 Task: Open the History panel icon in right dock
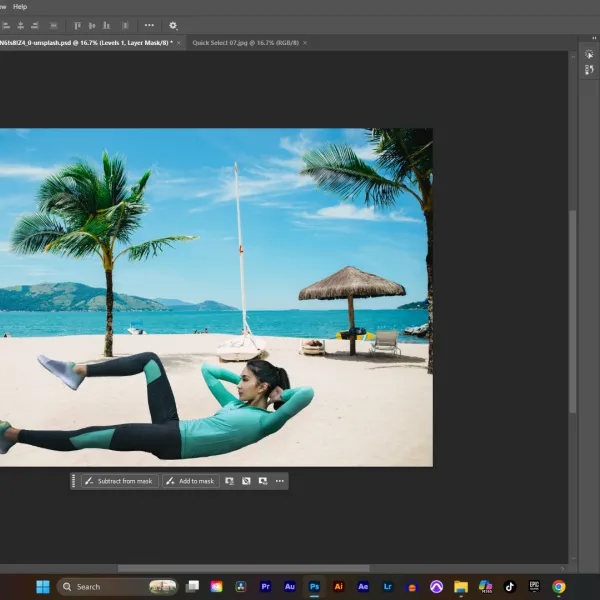589,70
